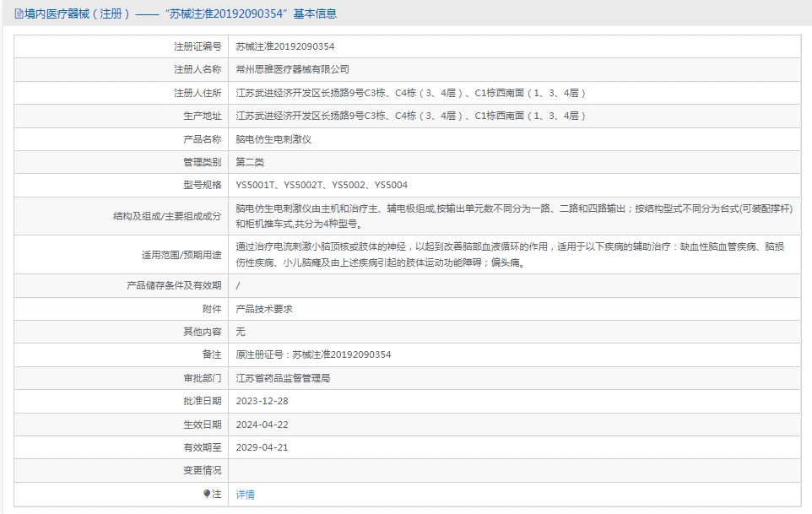The width and height of the screenshot is (812, 514).
Task: Open the 详情 link in the 注 row
Action: click(x=245, y=495)
